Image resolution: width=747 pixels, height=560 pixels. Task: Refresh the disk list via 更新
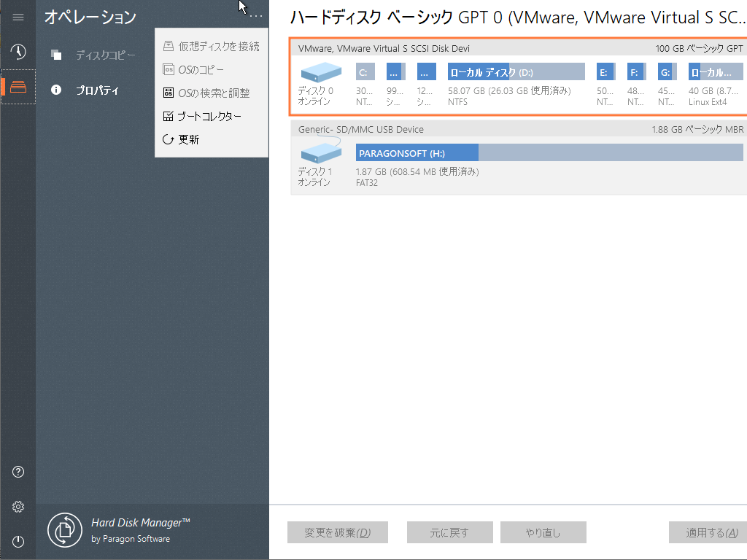(x=189, y=139)
